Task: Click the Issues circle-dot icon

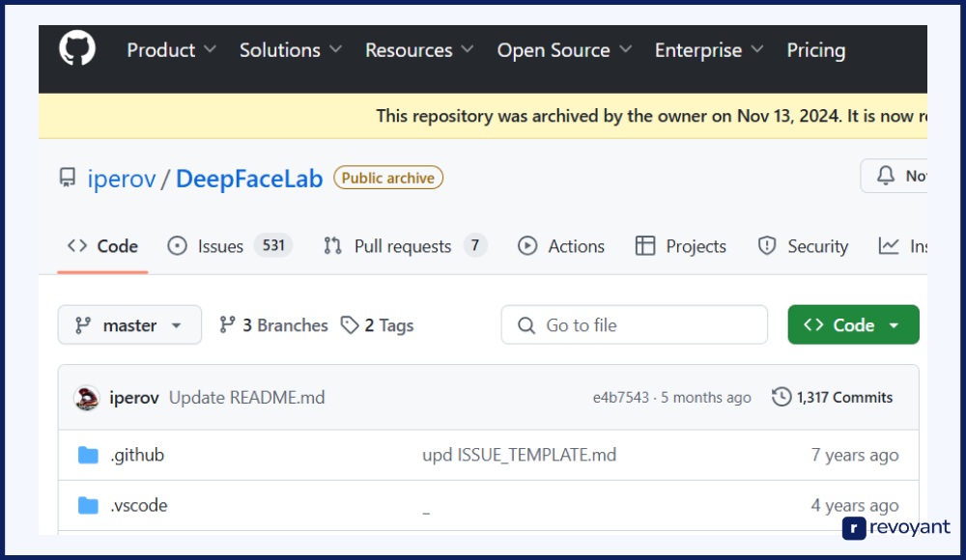Action: (177, 246)
